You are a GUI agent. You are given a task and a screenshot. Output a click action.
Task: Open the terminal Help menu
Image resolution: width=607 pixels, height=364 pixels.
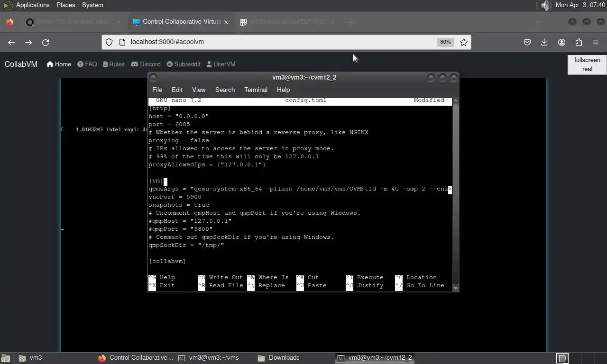click(283, 90)
